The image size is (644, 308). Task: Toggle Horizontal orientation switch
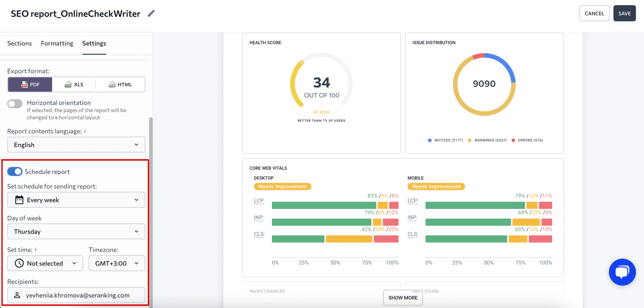[15, 104]
